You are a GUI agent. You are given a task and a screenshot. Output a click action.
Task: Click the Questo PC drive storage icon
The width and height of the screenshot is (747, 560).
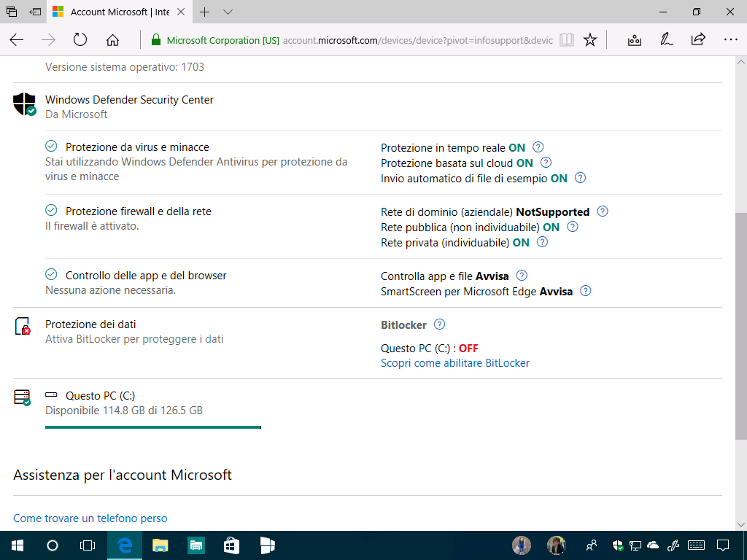[23, 397]
